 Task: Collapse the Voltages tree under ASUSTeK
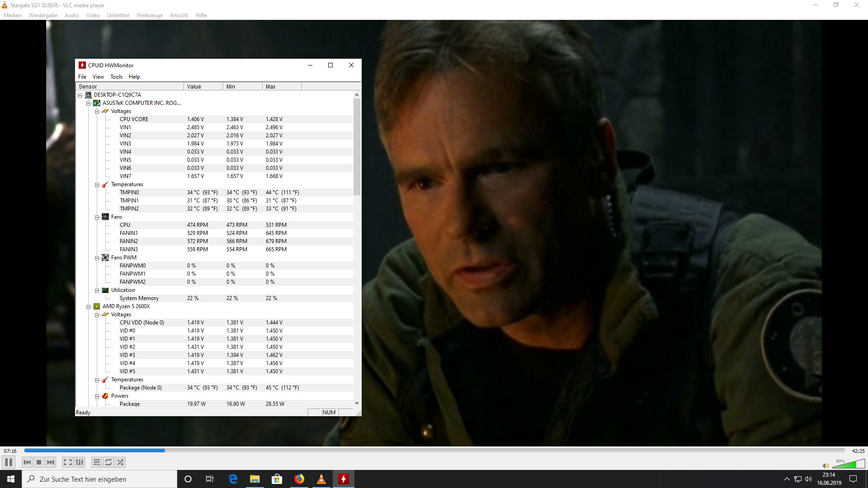[x=97, y=112]
